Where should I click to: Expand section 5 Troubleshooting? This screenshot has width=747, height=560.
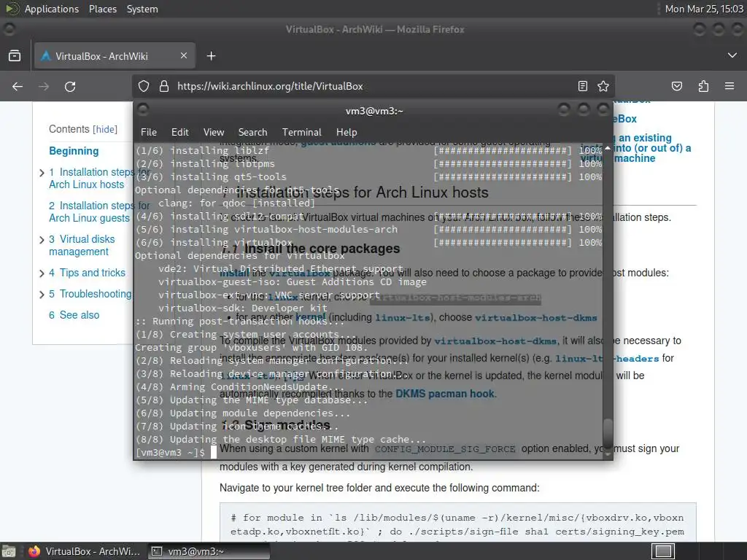(42, 295)
